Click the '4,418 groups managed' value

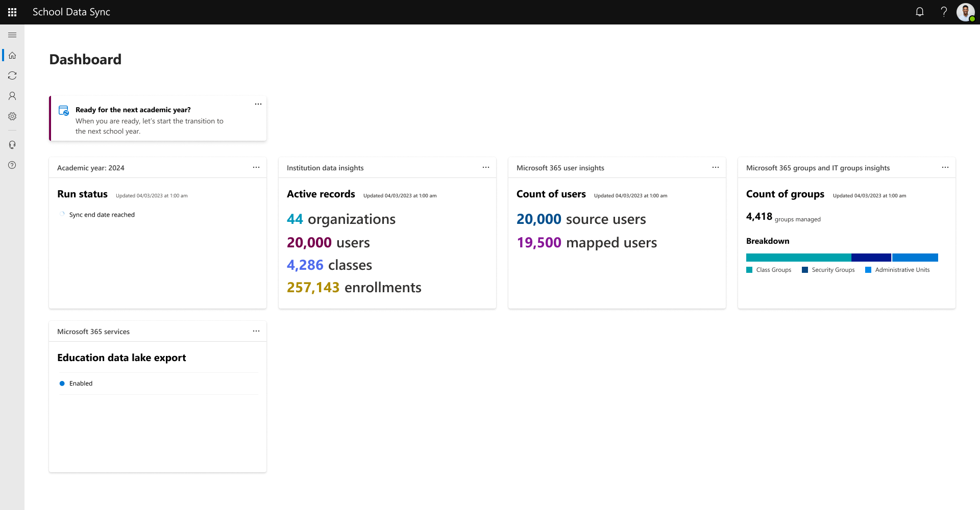(783, 217)
